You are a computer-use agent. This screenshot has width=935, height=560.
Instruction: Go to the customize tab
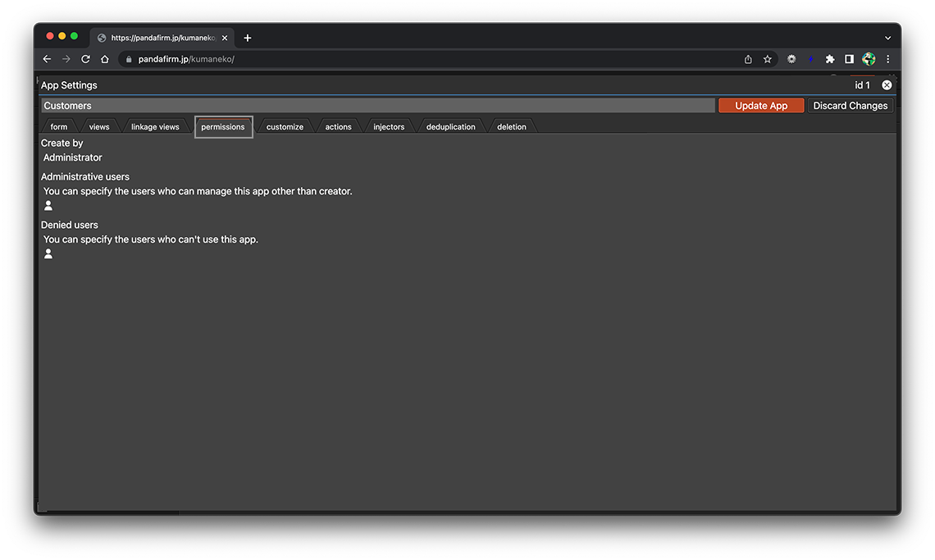285,127
